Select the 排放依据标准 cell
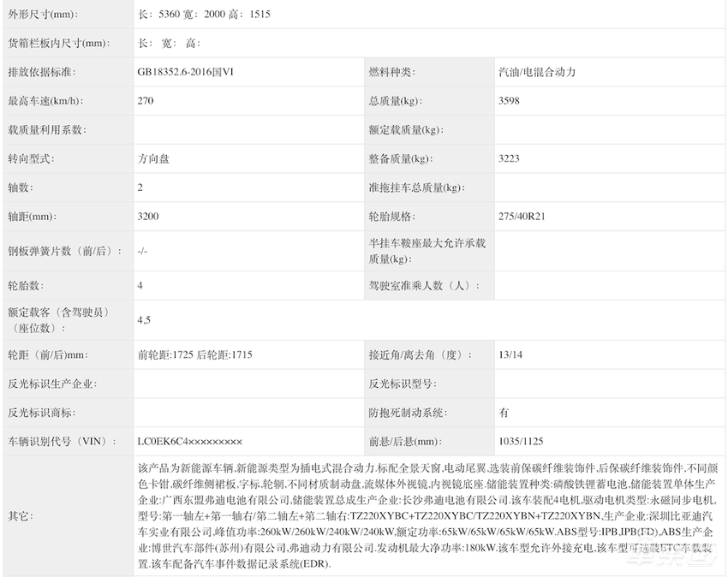This screenshot has height=577, width=728. coord(41,71)
